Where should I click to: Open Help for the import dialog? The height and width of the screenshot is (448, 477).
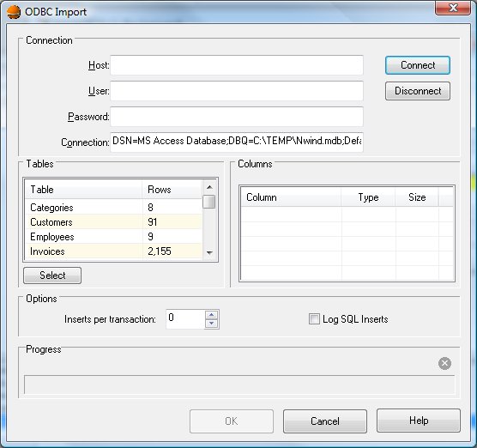(419, 421)
